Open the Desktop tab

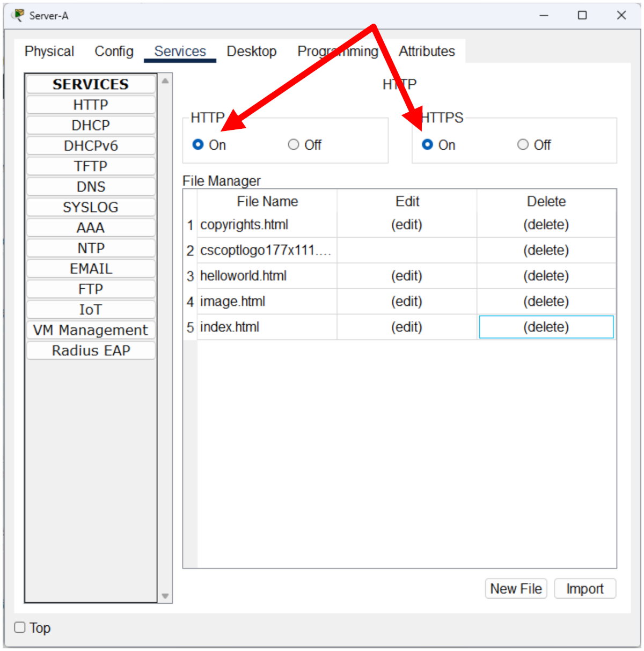coord(251,52)
